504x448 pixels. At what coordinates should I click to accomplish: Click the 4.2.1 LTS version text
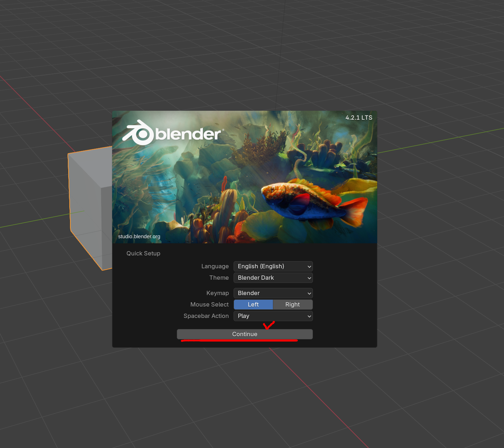359,118
